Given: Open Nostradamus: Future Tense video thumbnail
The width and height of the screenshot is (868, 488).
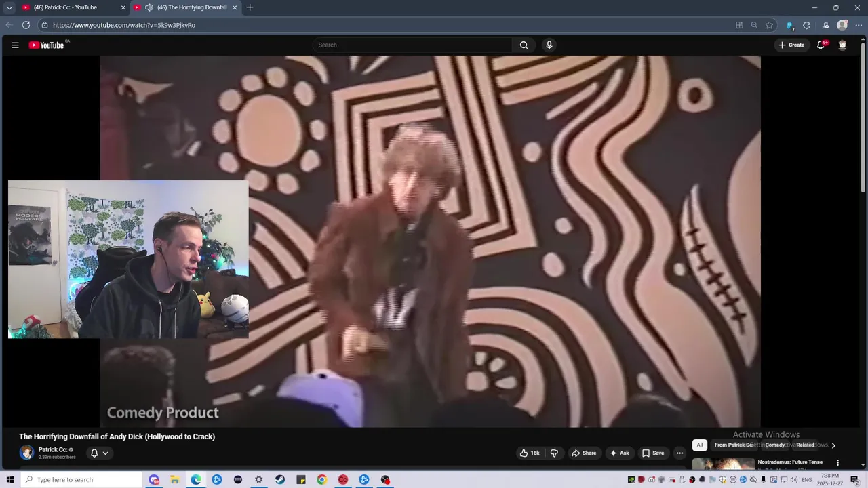Looking at the screenshot, I should (723, 464).
